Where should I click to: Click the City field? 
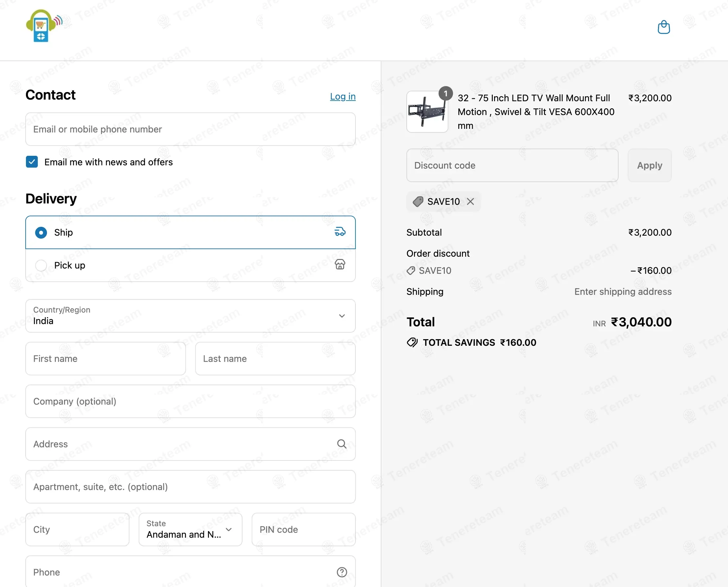point(78,529)
